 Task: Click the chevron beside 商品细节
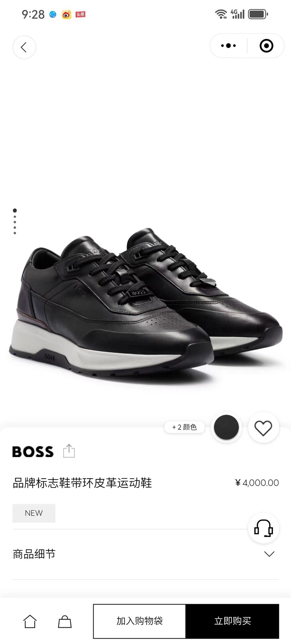(x=269, y=554)
